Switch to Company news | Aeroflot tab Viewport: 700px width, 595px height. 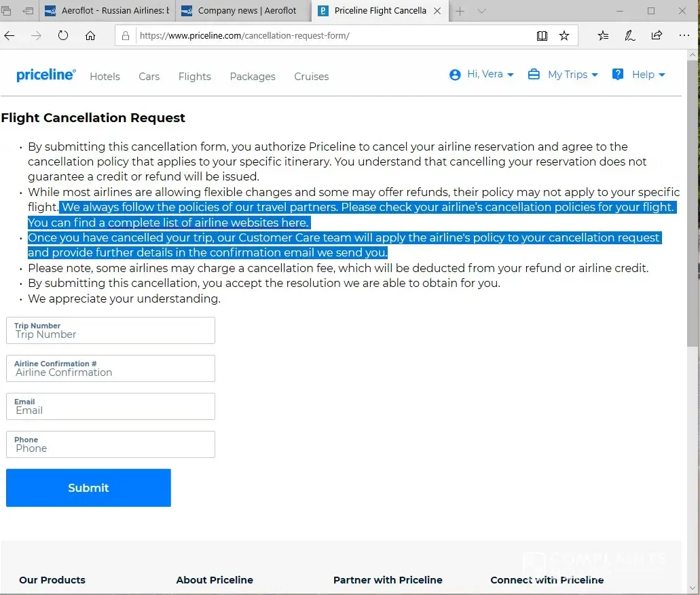[x=243, y=11]
